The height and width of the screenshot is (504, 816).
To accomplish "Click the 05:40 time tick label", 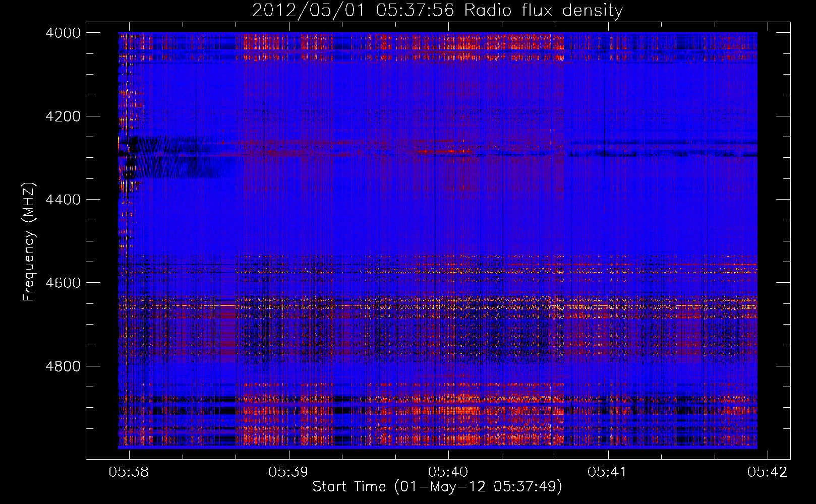I will click(448, 472).
